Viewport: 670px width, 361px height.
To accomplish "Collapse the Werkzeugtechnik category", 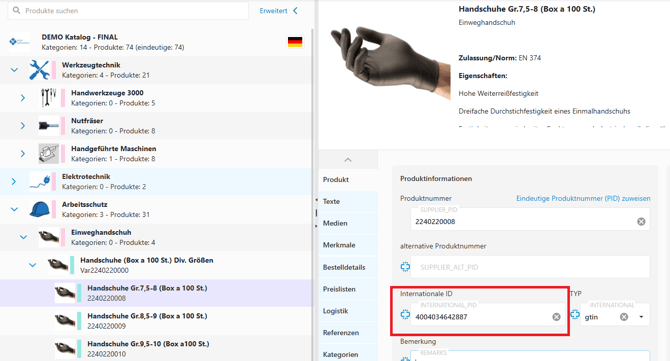I will pyautogui.click(x=14, y=70).
